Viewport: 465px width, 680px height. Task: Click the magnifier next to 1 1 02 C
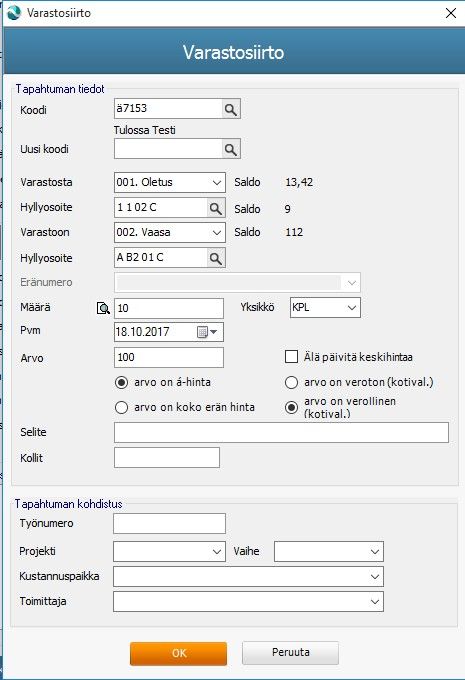click(216, 208)
